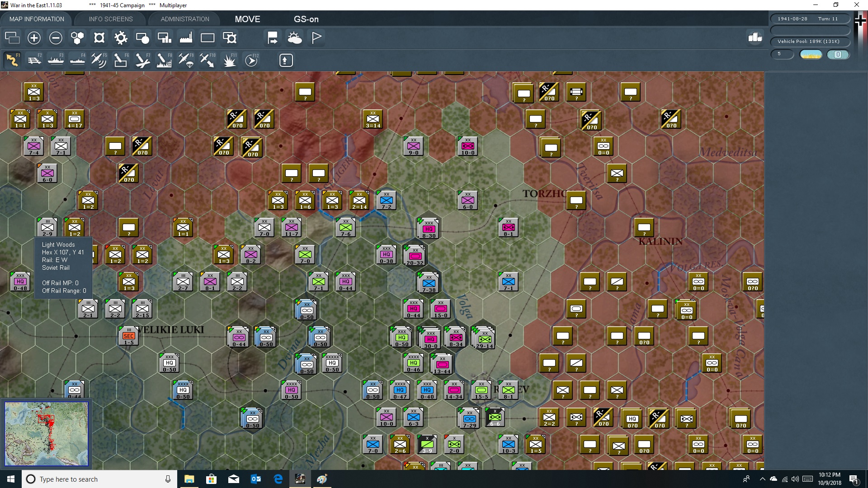Select the Move Mode F1 arrow icon
The width and height of the screenshot is (868, 488).
click(12, 60)
